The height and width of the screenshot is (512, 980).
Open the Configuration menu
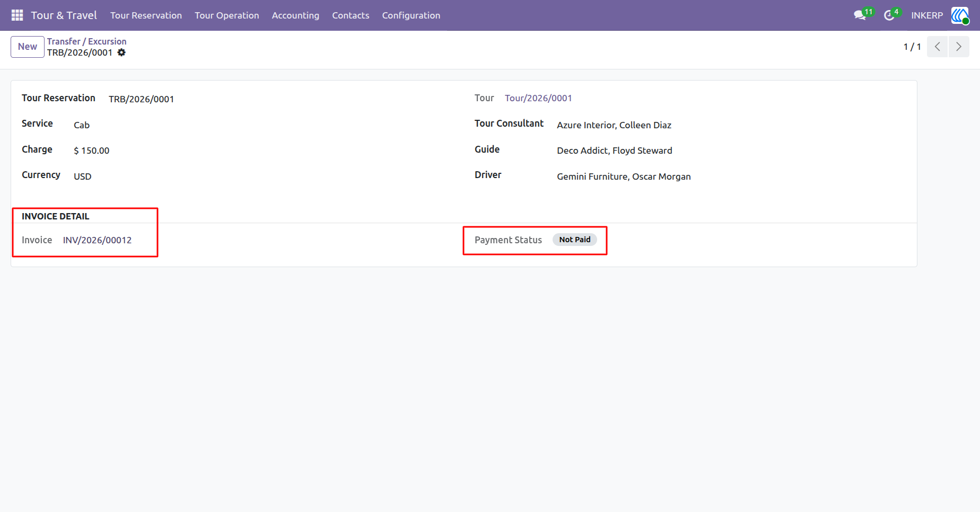411,15
